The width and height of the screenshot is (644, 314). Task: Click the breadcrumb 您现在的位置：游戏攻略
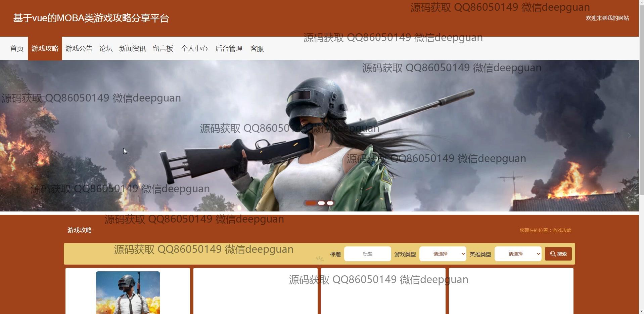(x=545, y=230)
